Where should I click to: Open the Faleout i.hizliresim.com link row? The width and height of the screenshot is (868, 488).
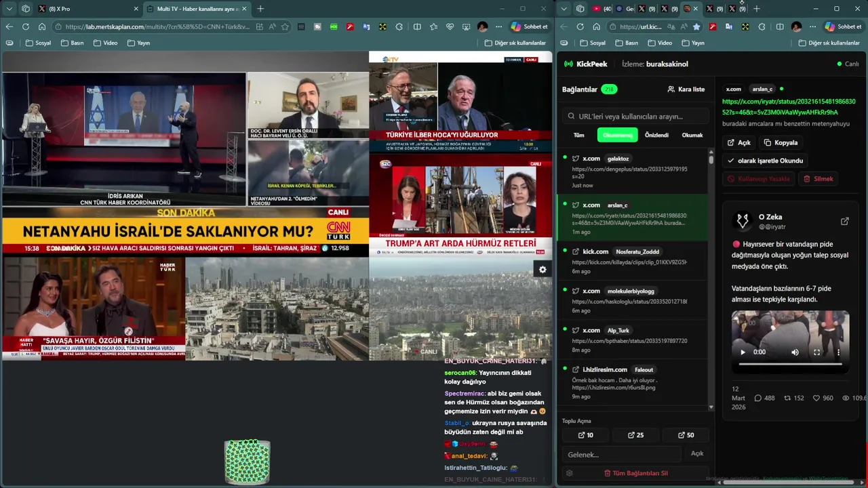(632, 383)
